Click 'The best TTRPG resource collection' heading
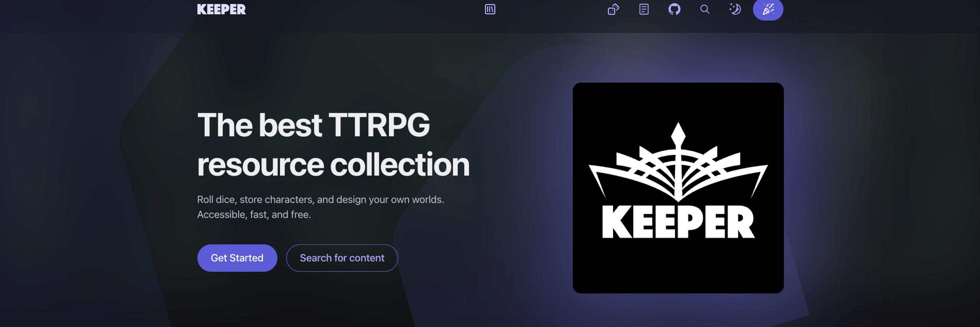Screen dimensions: 980x327 click(x=333, y=145)
